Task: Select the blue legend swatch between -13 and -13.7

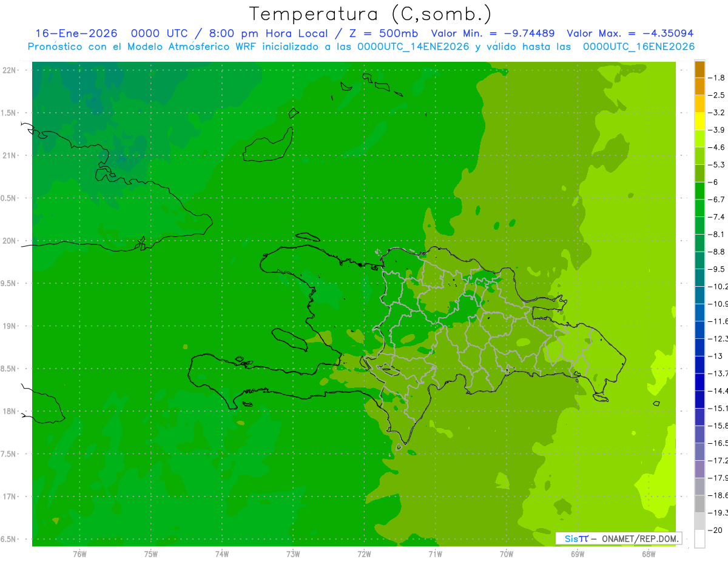Action: [699, 364]
